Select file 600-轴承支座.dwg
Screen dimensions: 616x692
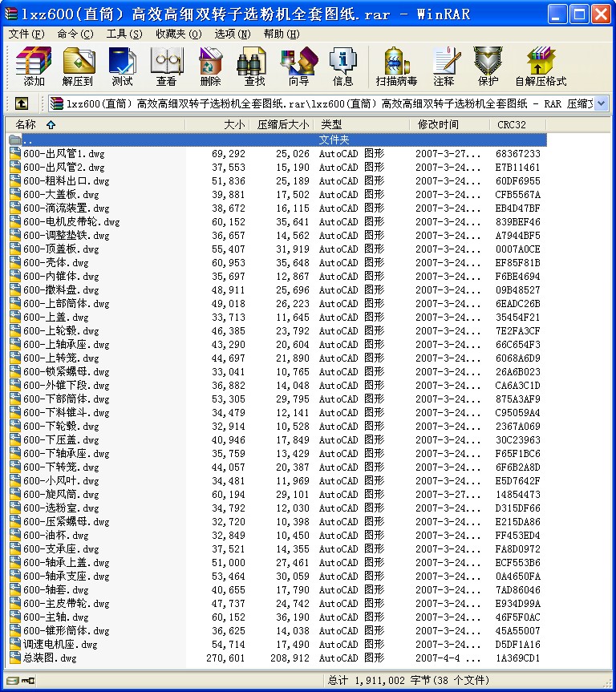pos(67,576)
